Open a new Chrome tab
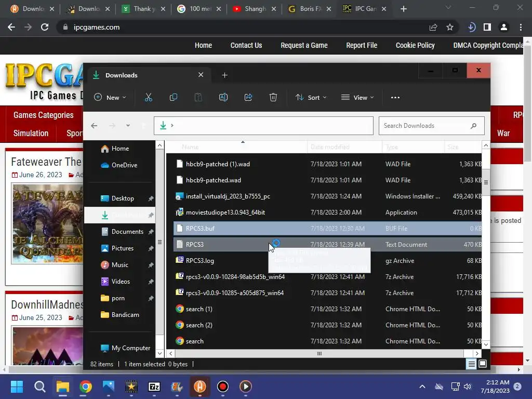The width and height of the screenshot is (532, 399). pos(403,9)
